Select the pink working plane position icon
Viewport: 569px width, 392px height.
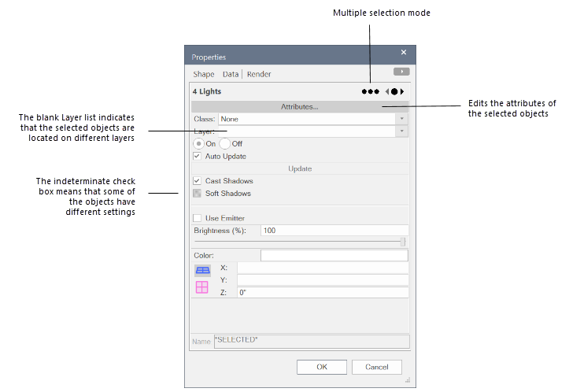click(x=202, y=287)
